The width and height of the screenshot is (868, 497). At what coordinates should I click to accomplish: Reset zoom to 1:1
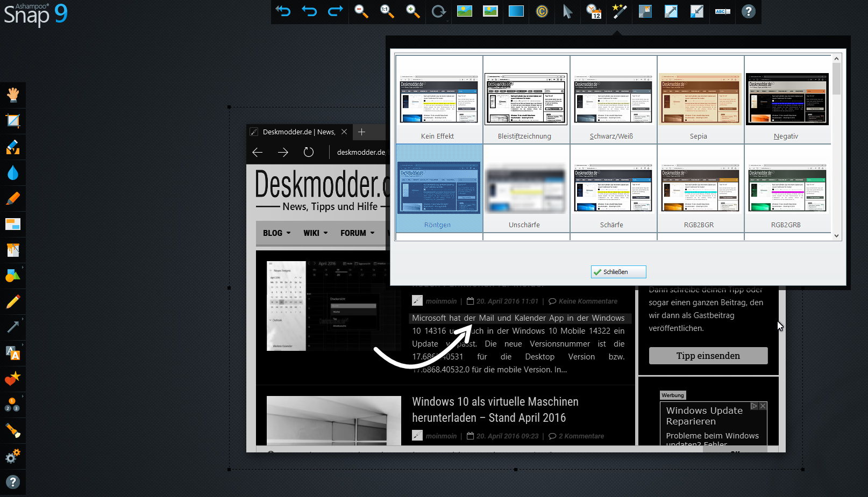[387, 11]
